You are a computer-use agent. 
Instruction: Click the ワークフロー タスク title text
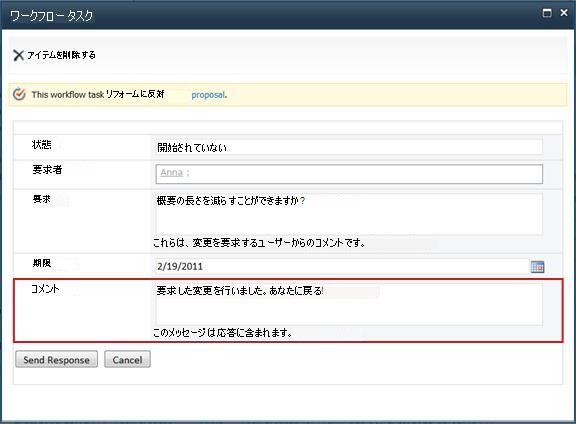(51, 16)
